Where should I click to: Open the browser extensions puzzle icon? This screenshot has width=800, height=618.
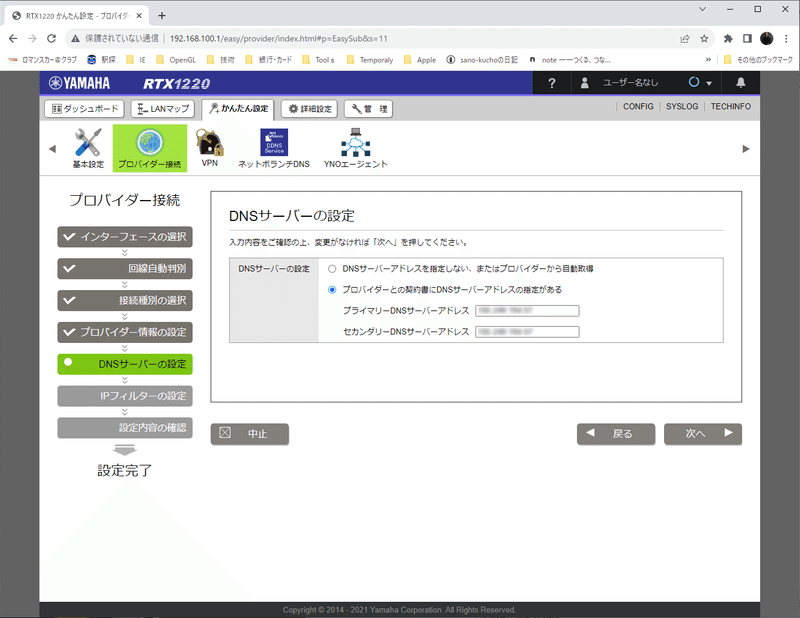point(728,39)
